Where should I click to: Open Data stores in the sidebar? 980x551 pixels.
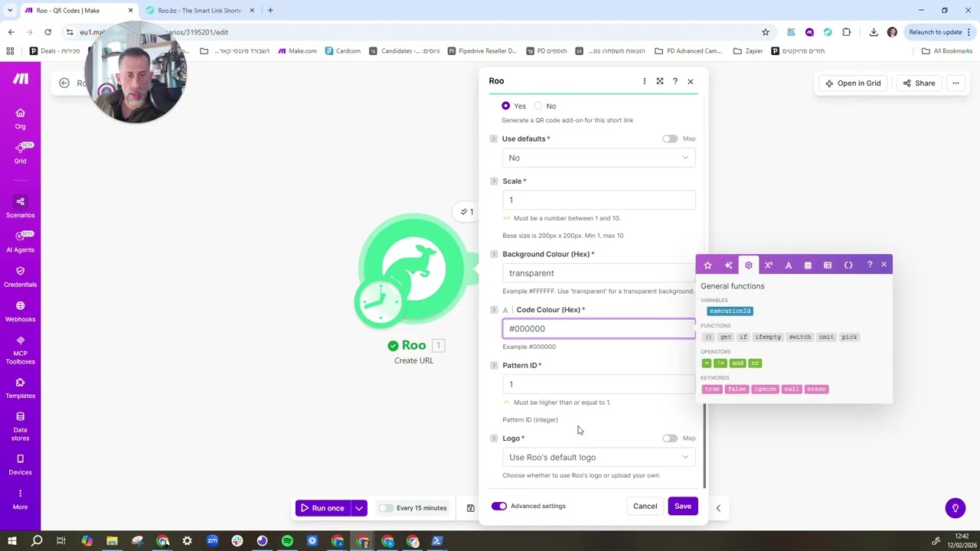tap(20, 426)
